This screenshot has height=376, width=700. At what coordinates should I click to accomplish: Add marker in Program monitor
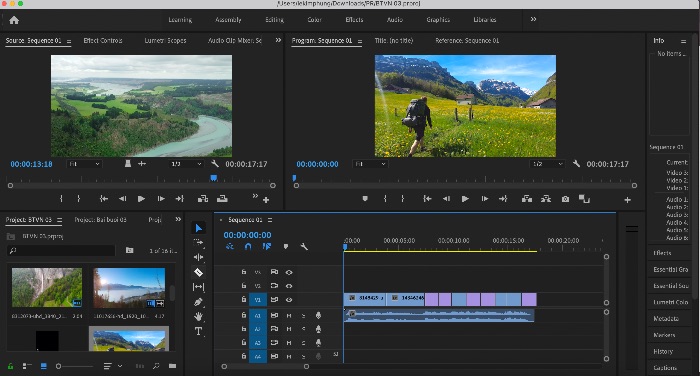coord(365,199)
